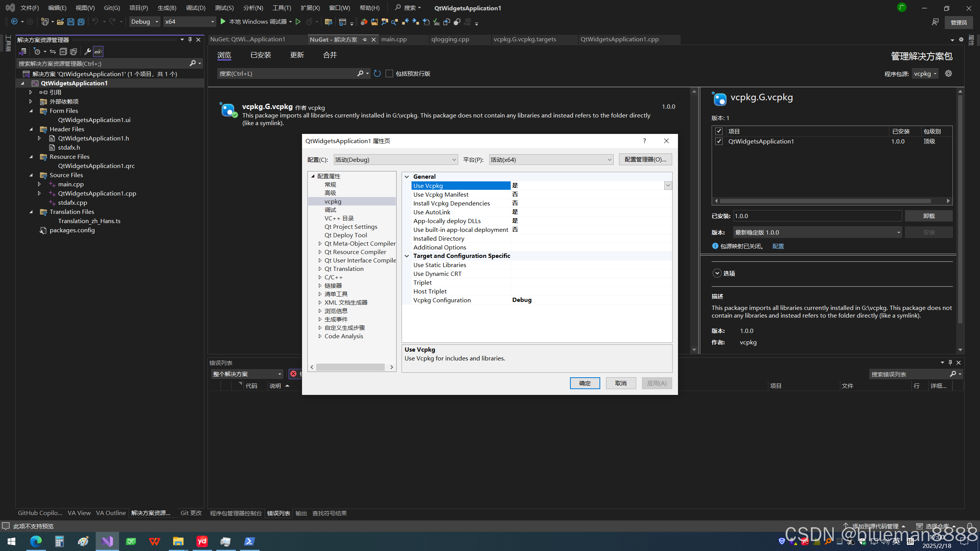Click the 配置 link for package source mapping
980x551 pixels.
[778, 246]
